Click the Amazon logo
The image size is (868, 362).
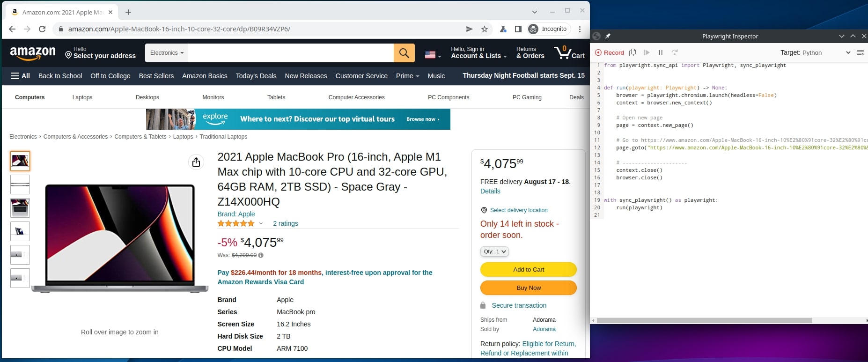33,53
